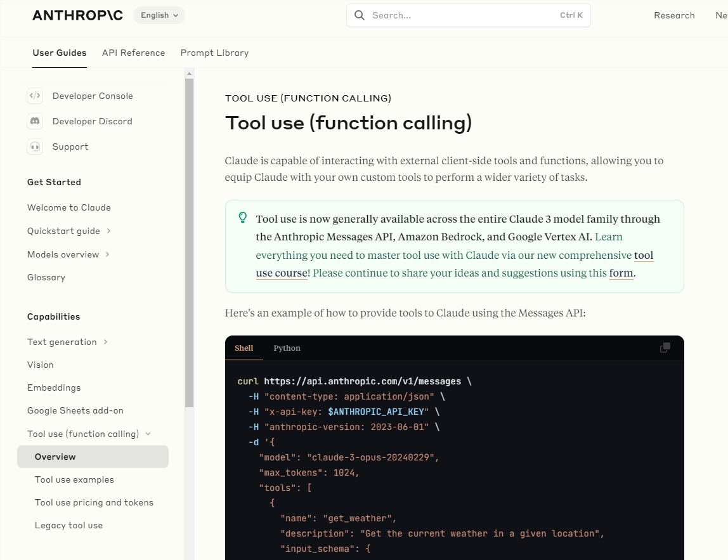Open Welcome to Claude page
This screenshot has height=560, width=728.
click(x=68, y=207)
